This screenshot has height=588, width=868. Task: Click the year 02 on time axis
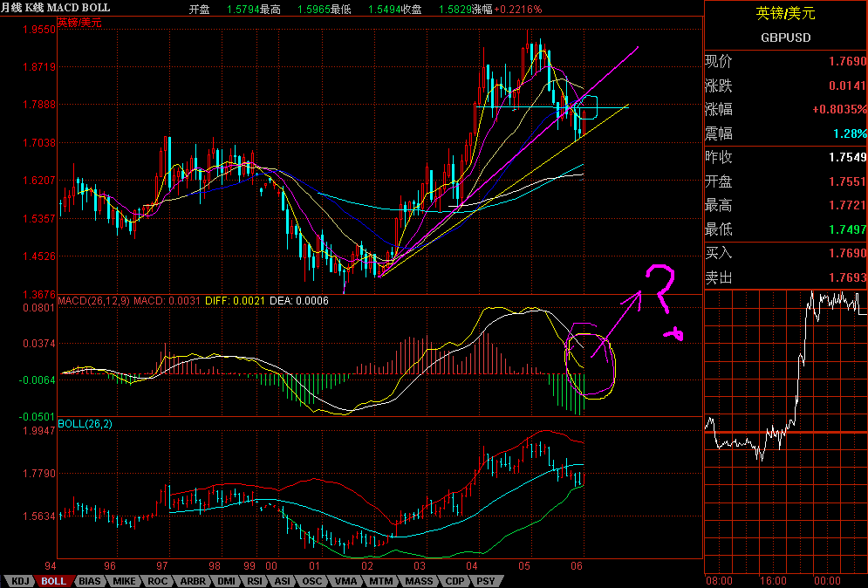tap(367, 566)
